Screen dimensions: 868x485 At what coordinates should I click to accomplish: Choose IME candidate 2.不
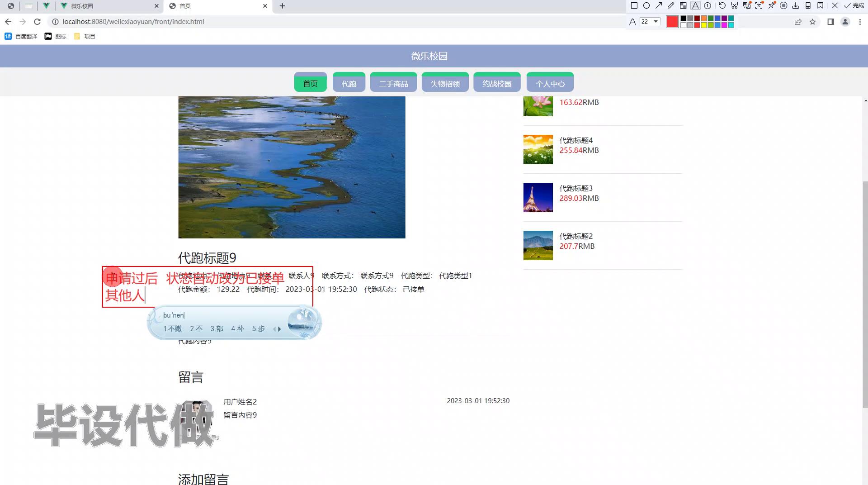click(x=196, y=329)
